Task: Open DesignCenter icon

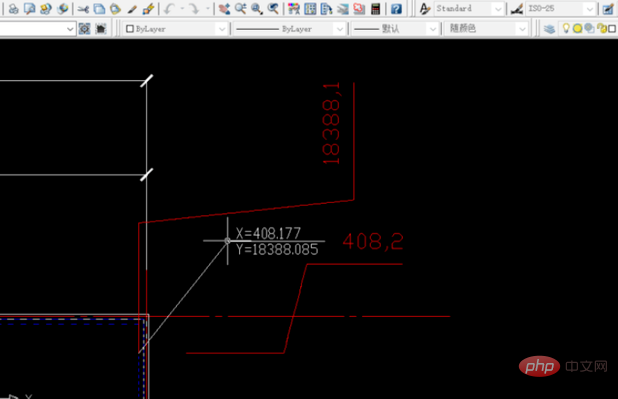Action: pos(310,9)
